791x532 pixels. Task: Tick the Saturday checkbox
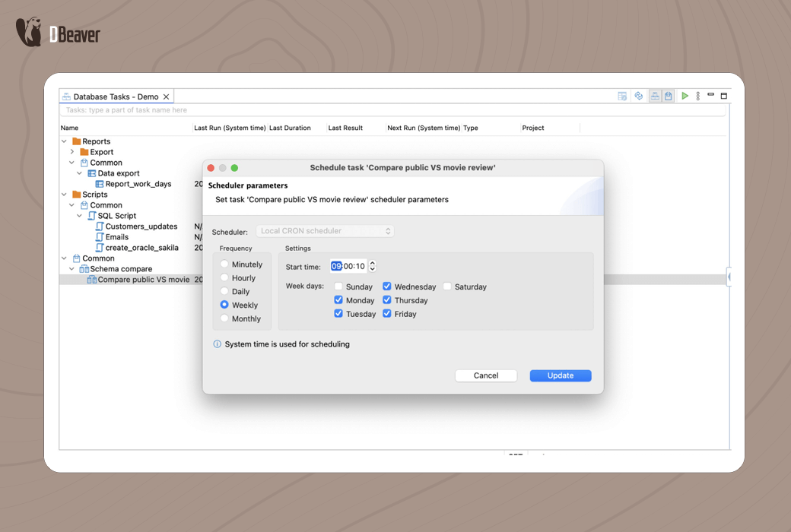447,287
